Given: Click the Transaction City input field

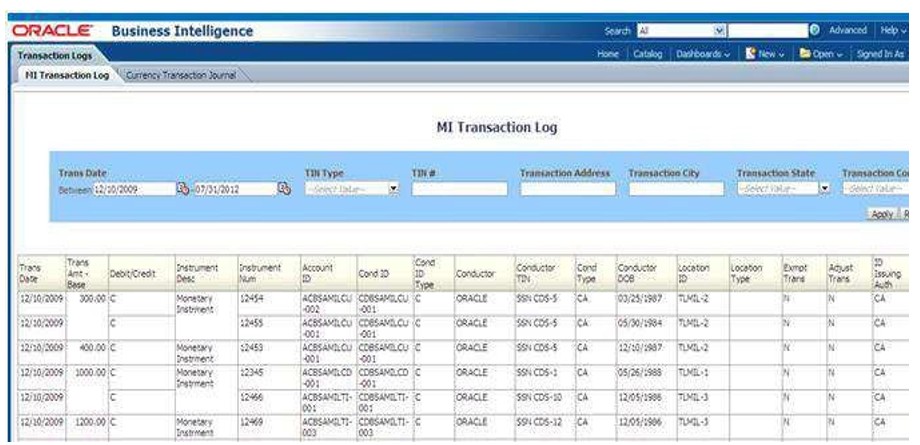Looking at the screenshot, I should pyautogui.click(x=677, y=189).
